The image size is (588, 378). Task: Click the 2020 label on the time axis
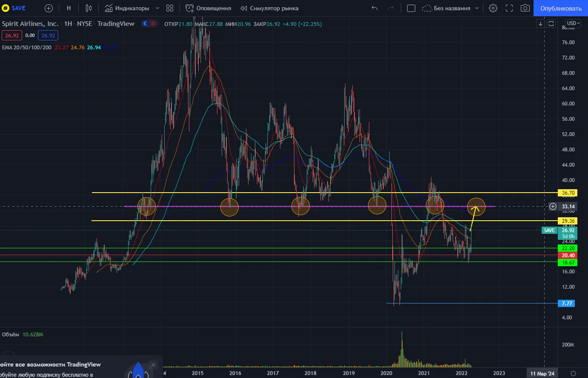coord(386,373)
